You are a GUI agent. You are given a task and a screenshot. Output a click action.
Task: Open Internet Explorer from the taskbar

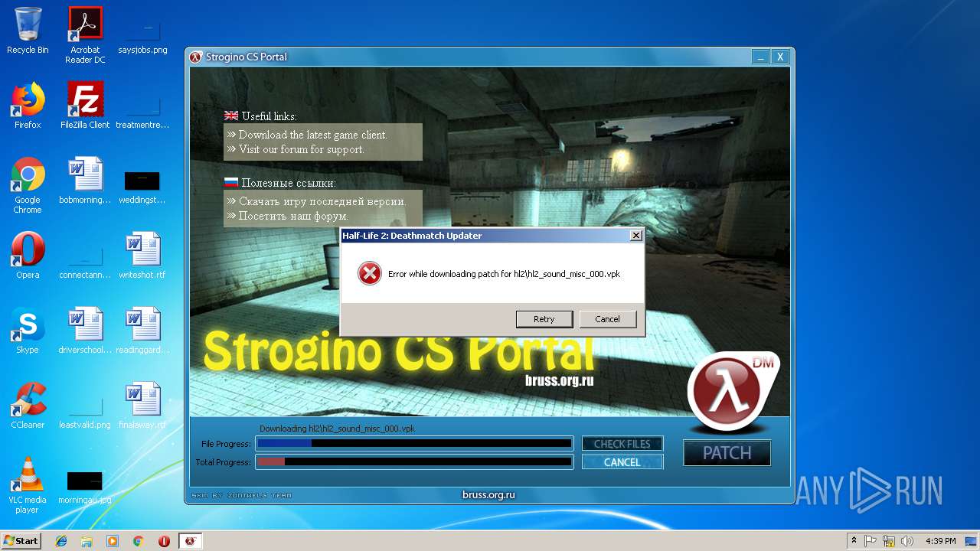click(x=61, y=541)
